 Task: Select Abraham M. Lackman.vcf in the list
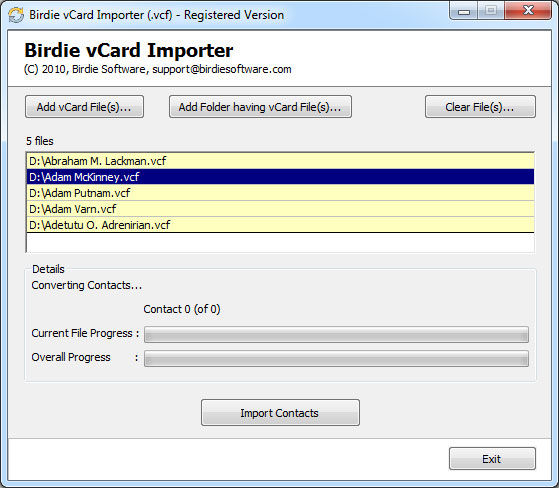[x=280, y=161]
